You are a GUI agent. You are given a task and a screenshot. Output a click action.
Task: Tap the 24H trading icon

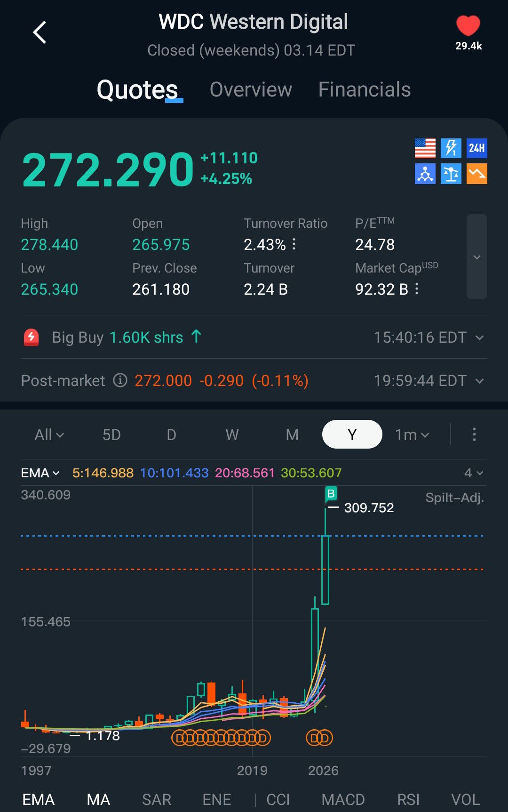476,148
